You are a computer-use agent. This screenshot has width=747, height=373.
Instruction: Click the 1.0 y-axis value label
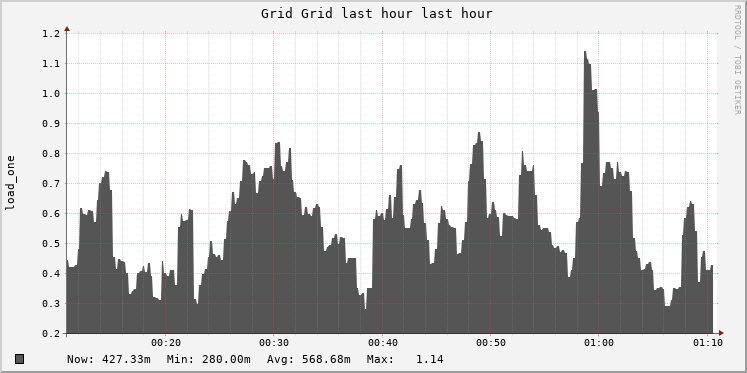coord(51,93)
